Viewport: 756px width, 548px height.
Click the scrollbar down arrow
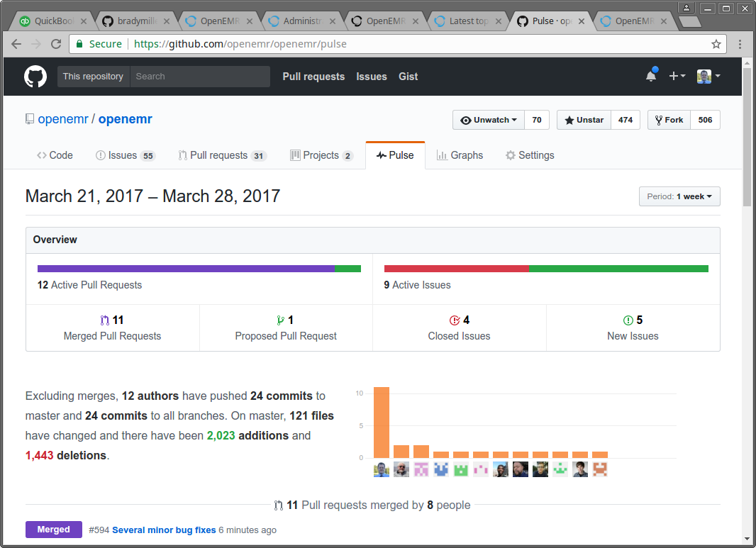tap(747, 539)
